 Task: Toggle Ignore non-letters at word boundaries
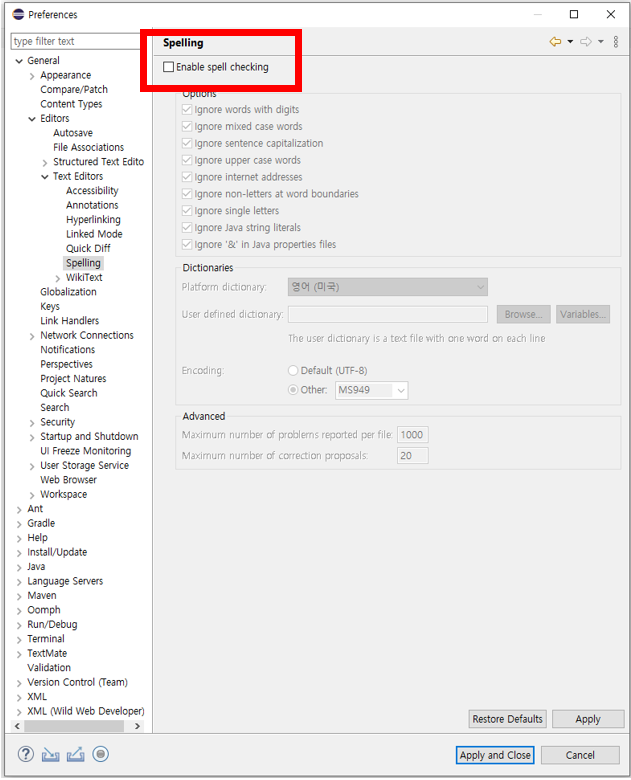point(187,194)
